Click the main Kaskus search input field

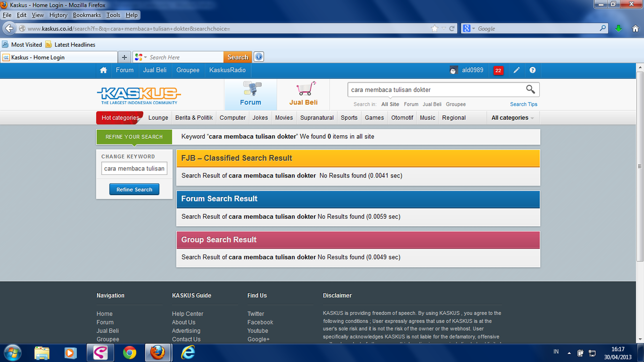435,89
